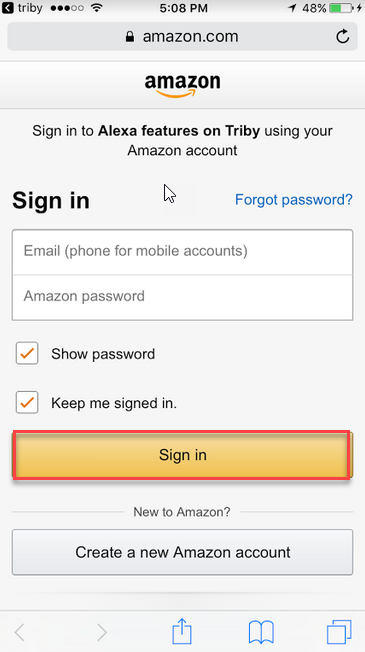Open the Forgot password? link

(x=293, y=200)
